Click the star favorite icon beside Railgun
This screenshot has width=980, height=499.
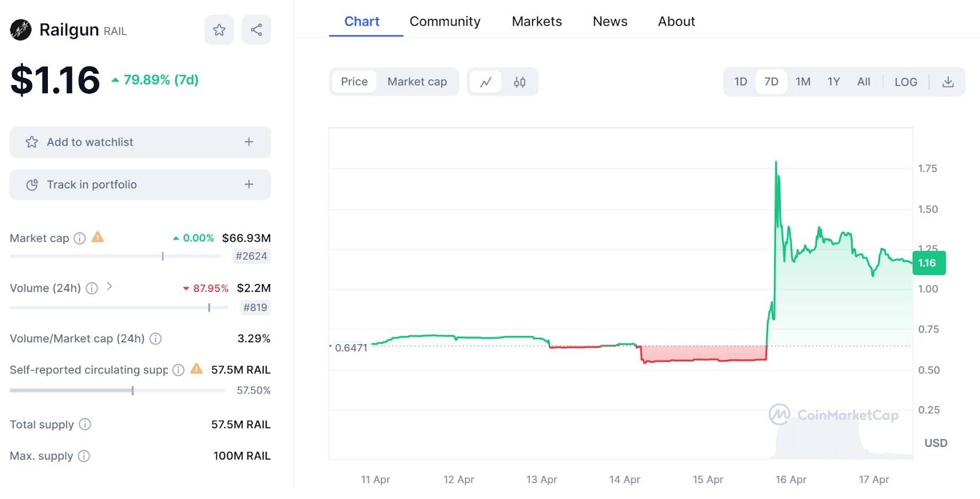tap(219, 29)
